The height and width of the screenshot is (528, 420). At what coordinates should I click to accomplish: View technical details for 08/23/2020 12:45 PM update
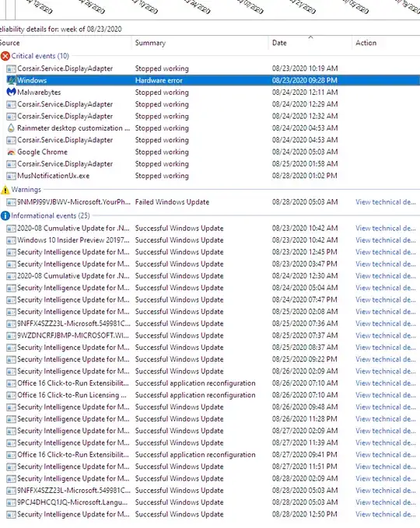(x=385, y=252)
